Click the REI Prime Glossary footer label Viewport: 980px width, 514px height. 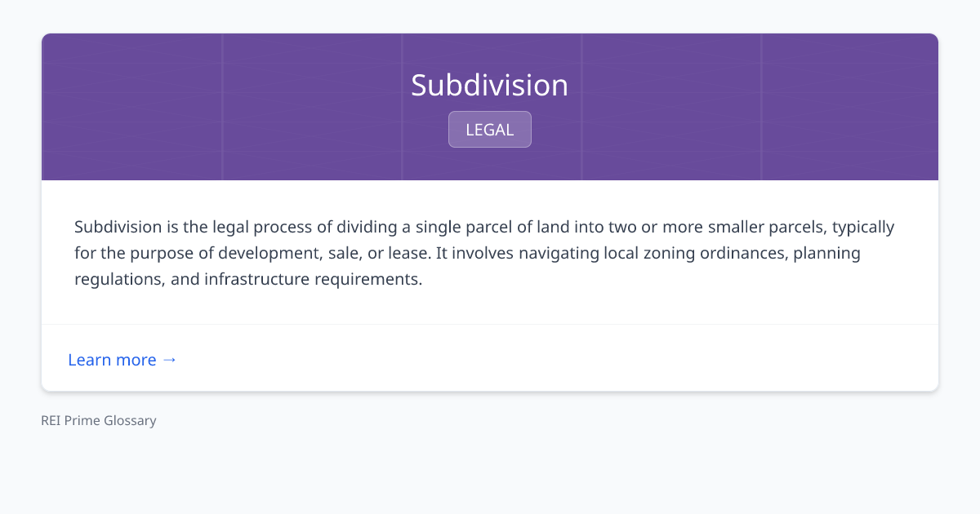(x=98, y=420)
